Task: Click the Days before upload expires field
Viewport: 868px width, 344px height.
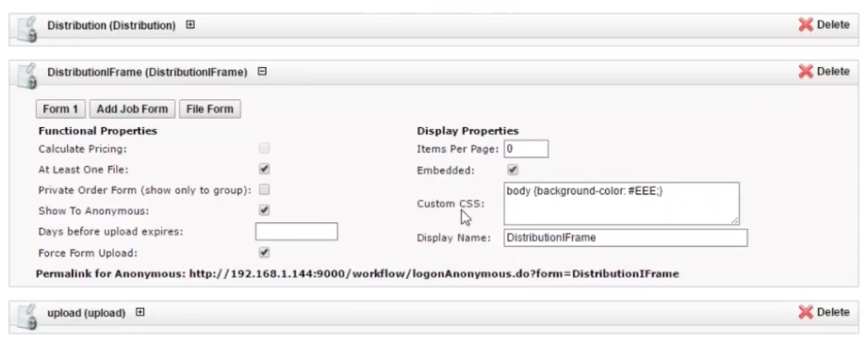Action: point(296,232)
